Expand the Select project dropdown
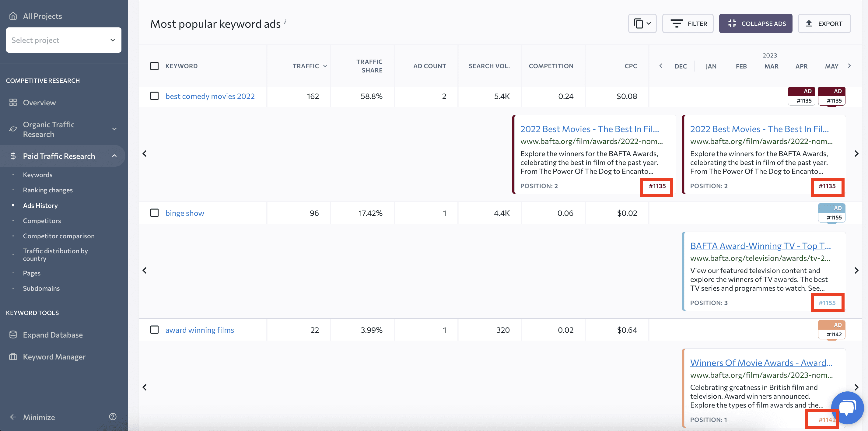Viewport: 868px width, 431px height. [64, 39]
